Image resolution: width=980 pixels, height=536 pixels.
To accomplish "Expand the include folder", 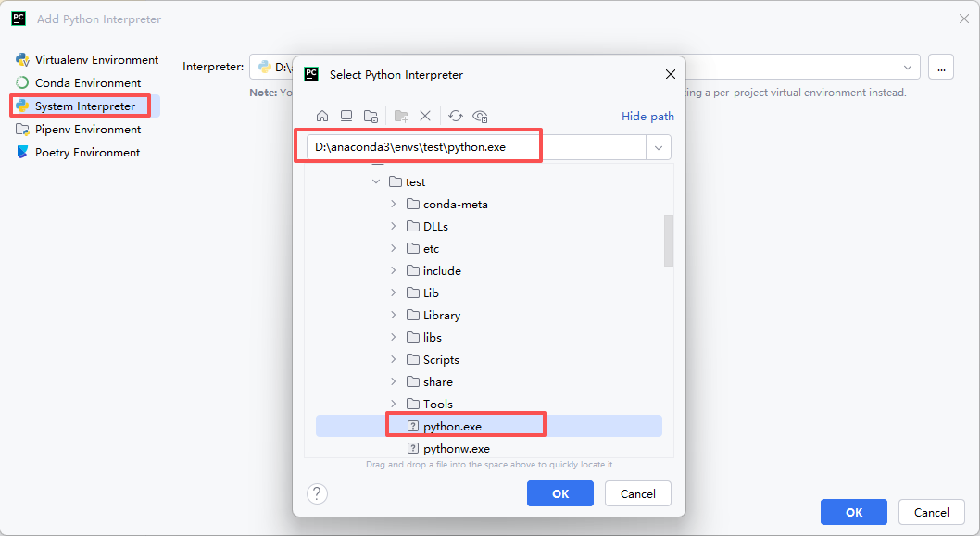I will point(393,270).
